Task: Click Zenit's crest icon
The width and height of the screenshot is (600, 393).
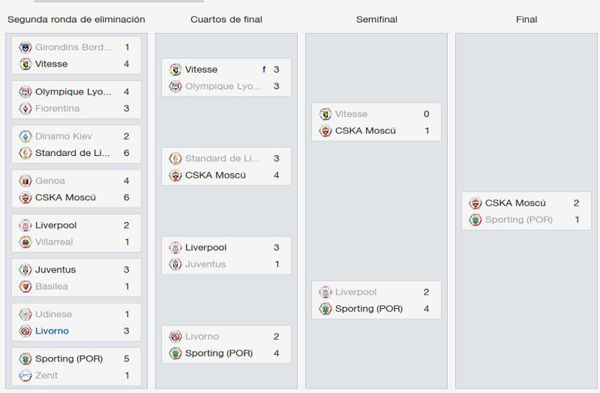Action: pos(25,375)
